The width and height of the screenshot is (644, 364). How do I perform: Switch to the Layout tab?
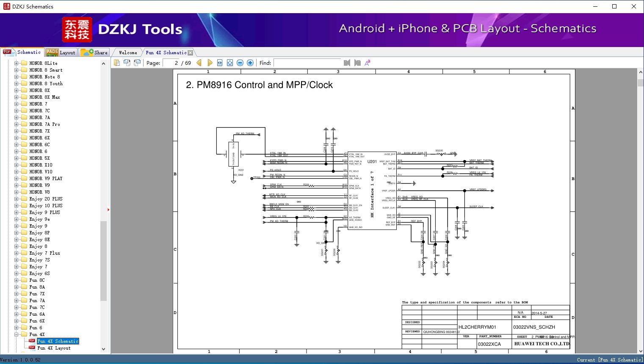[x=61, y=53]
